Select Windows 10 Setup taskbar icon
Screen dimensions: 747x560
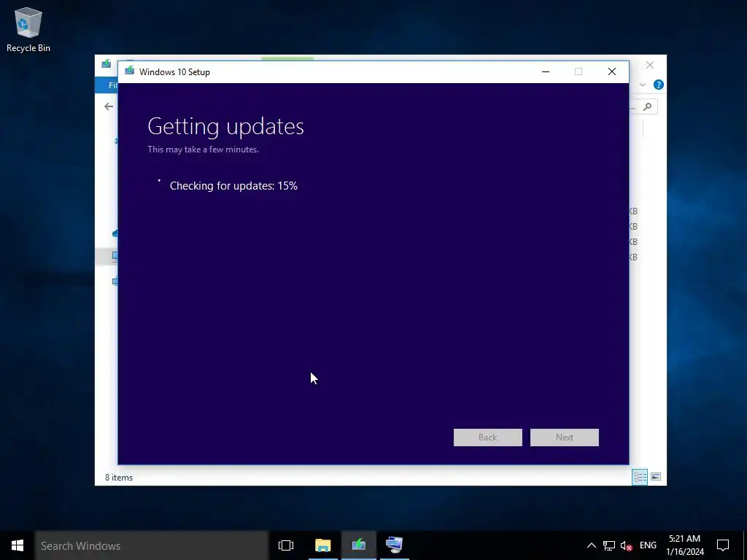(359, 545)
